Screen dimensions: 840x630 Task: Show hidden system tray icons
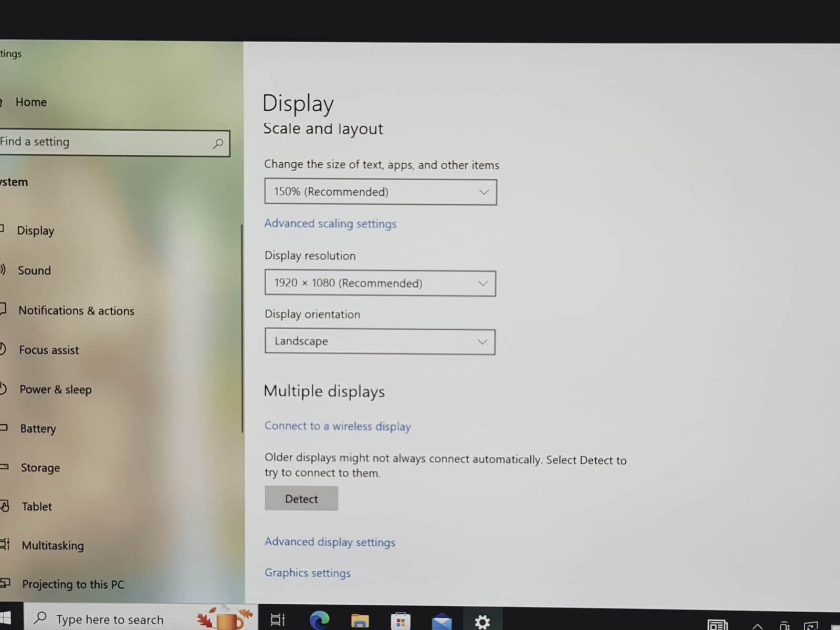(x=757, y=626)
